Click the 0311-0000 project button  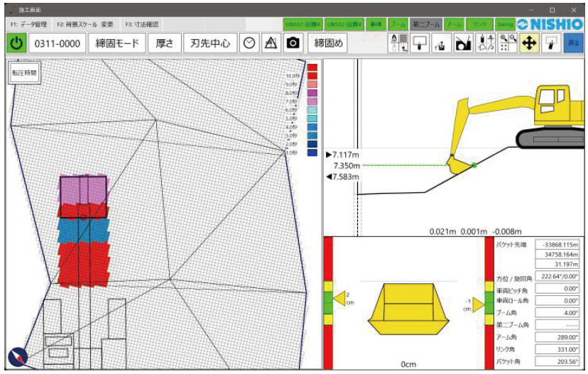(x=58, y=43)
